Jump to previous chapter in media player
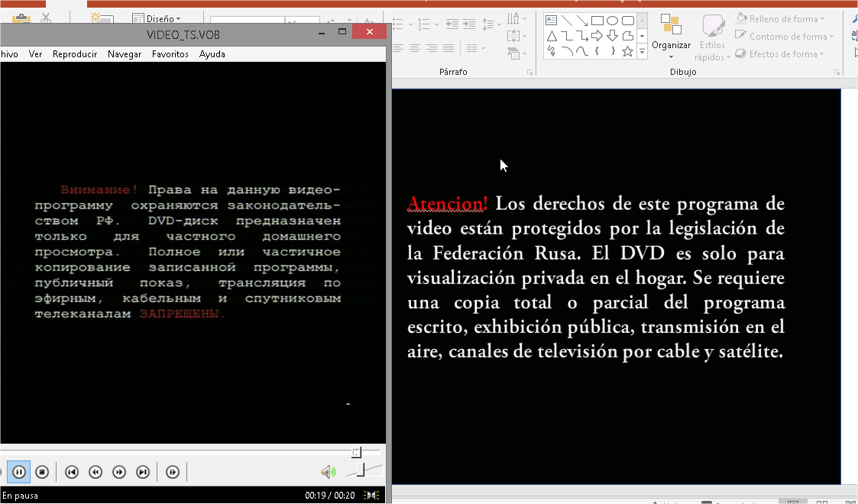The height and width of the screenshot is (504, 858). tap(72, 472)
